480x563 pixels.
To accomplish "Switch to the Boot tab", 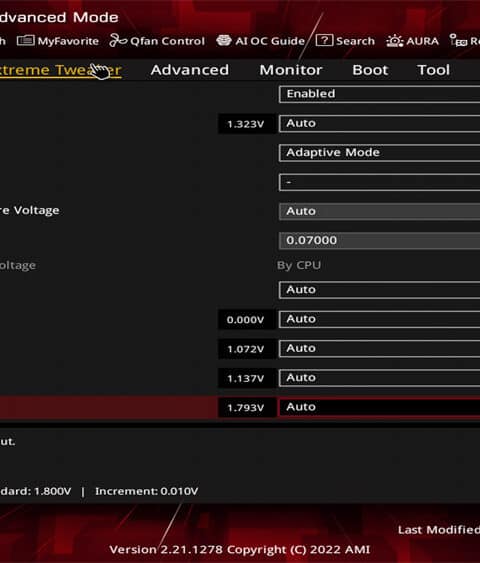I will click(x=370, y=70).
